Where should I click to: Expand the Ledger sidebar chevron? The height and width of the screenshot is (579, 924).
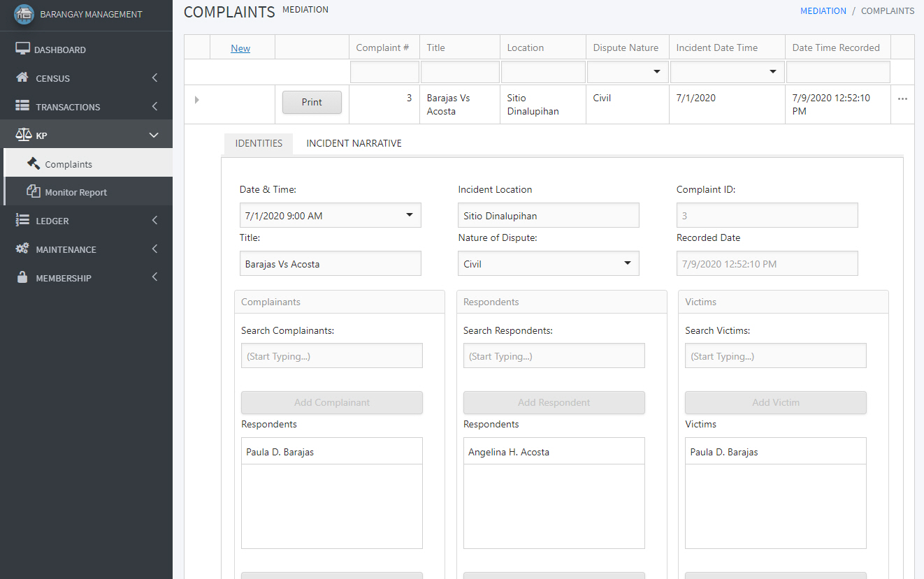click(154, 220)
